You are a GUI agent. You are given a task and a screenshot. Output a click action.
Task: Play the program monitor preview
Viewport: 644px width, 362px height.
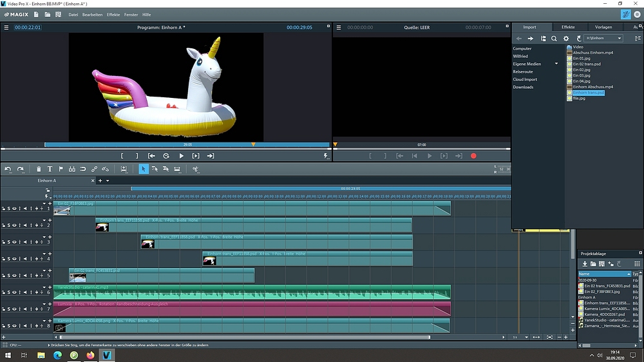click(x=181, y=156)
